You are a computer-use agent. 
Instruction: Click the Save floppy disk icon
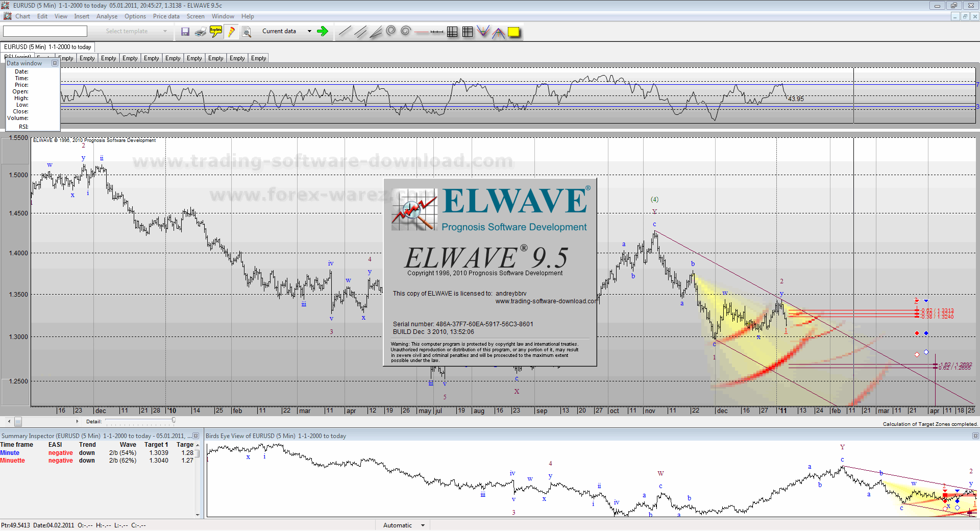click(185, 32)
